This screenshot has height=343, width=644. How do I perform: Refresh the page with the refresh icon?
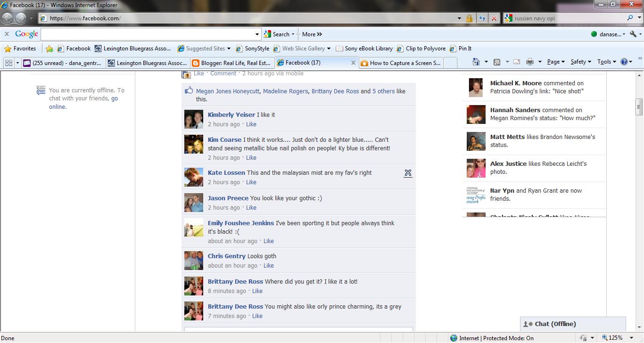(482, 18)
